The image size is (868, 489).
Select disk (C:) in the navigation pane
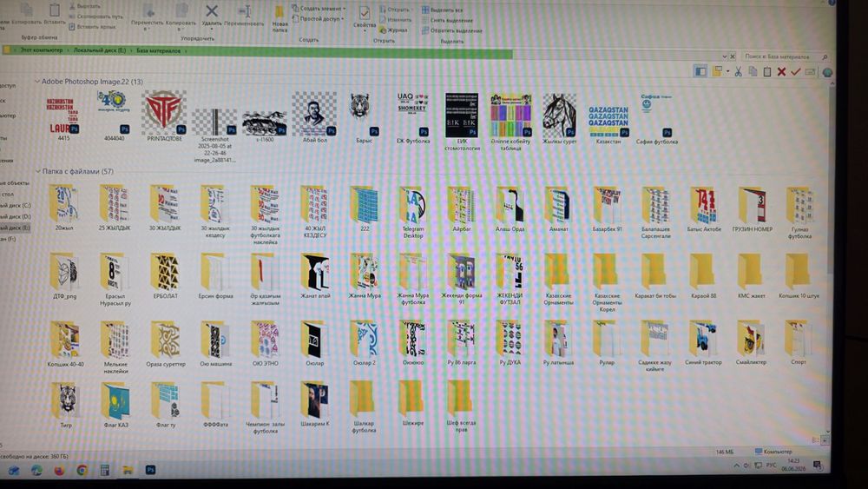tap(16, 206)
